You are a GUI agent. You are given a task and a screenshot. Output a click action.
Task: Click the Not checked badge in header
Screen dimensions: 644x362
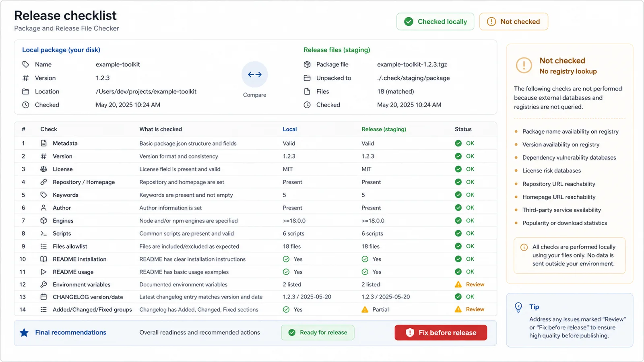coord(514,22)
